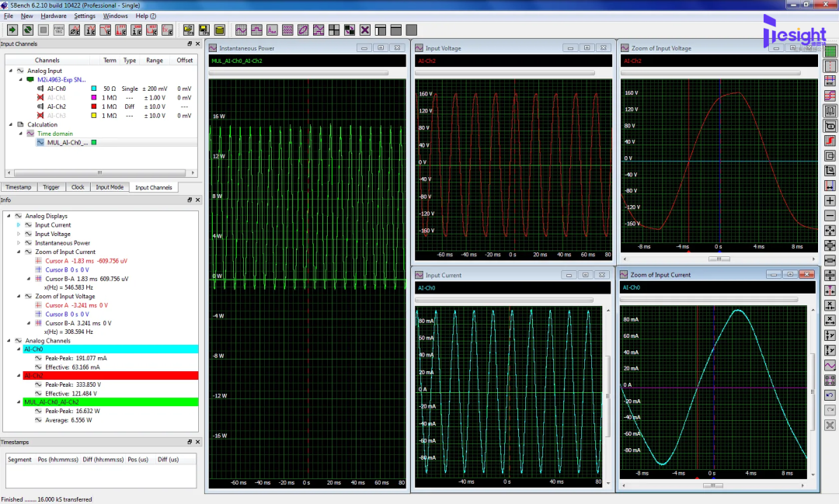
Task: Click the AI-Ch0 cyan color swatch
Action: click(94, 89)
